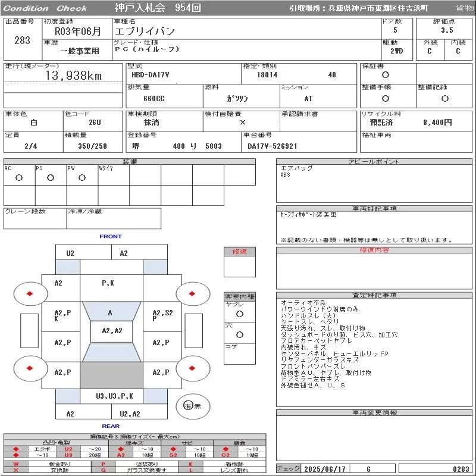Select the displacement 660CC
This screenshot has height=476, width=476.
(x=154, y=98)
